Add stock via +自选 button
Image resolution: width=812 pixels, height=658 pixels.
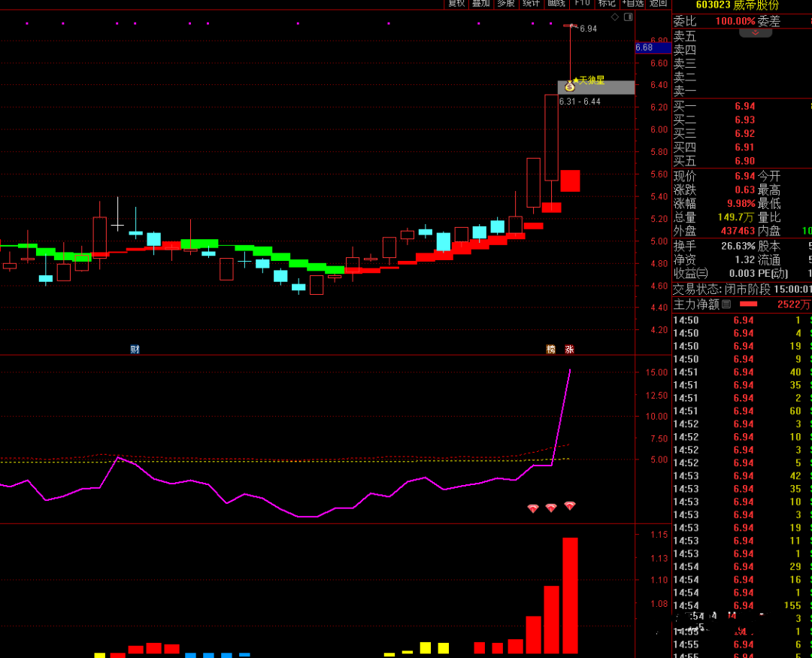632,4
